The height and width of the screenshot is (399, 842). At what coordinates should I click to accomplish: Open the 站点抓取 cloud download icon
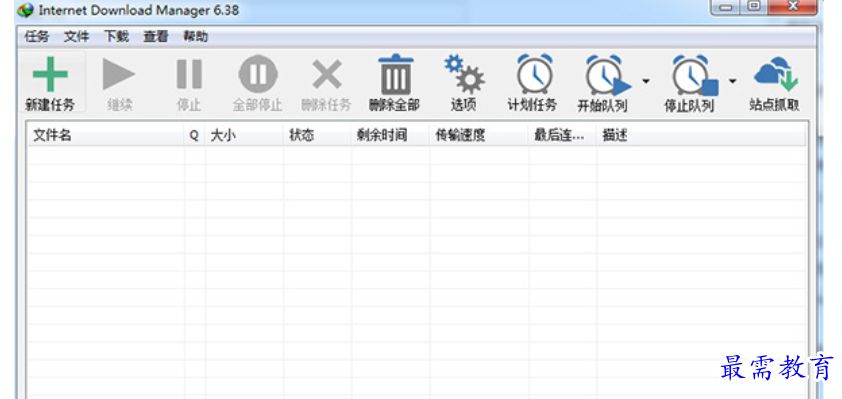click(x=776, y=74)
